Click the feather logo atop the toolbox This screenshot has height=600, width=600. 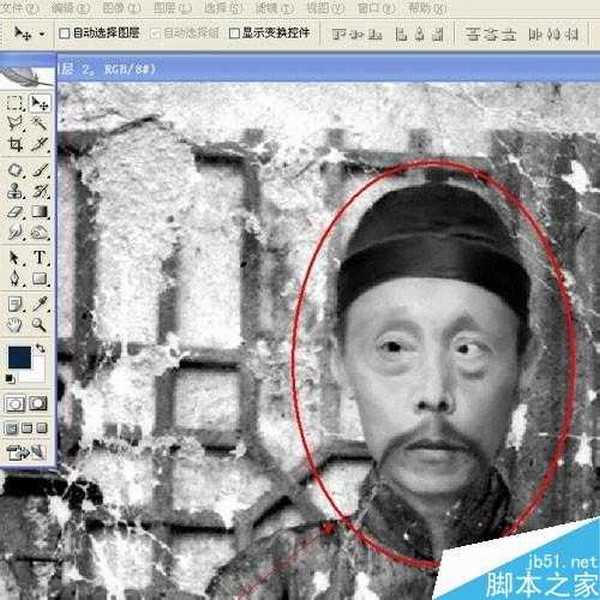point(27,77)
